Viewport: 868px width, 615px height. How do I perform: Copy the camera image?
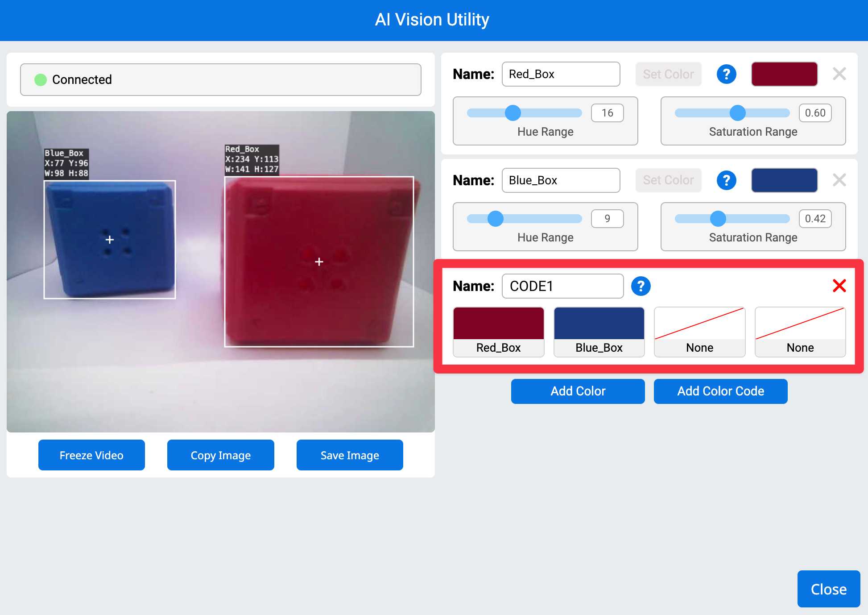click(x=220, y=455)
